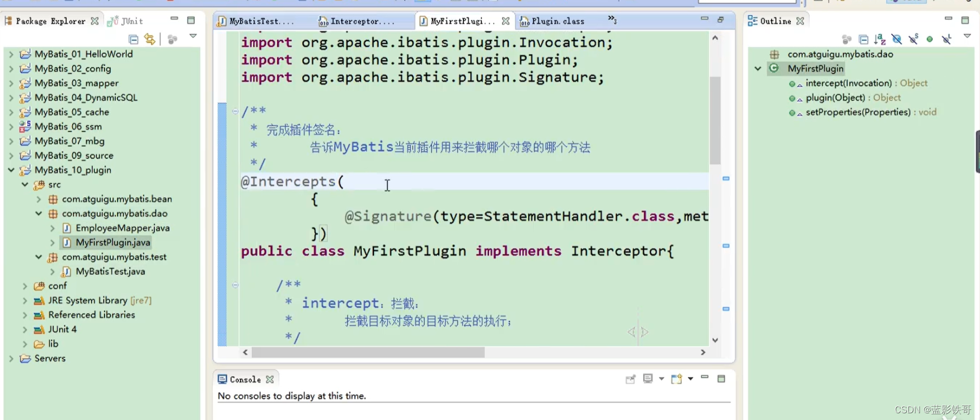Click the editor scroll left arrow
Viewport: 980px width, 420px height.
(x=245, y=352)
